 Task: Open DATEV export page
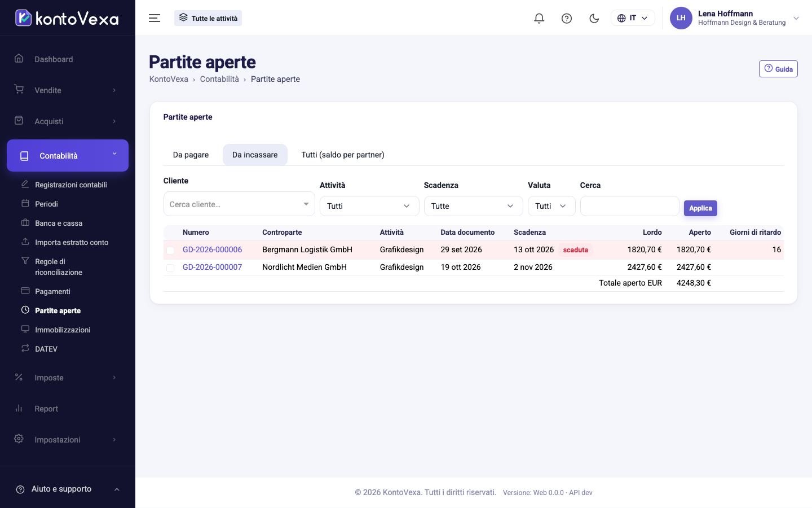coord(46,349)
